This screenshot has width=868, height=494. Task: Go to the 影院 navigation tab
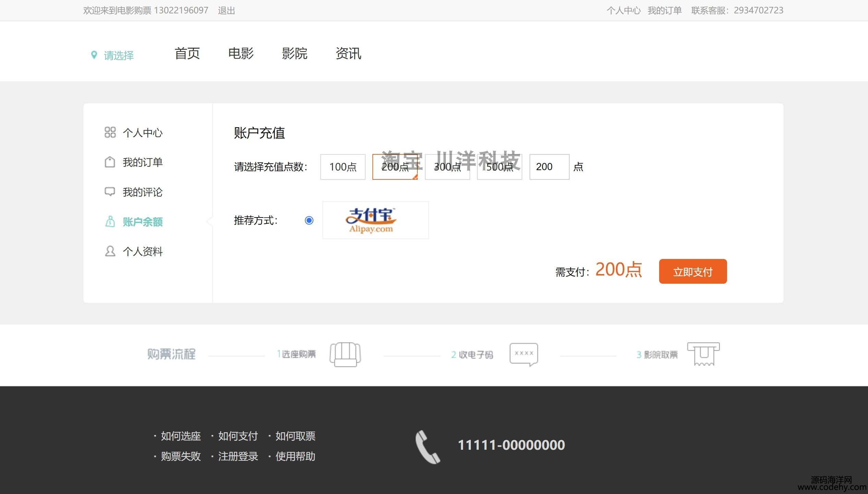point(294,54)
